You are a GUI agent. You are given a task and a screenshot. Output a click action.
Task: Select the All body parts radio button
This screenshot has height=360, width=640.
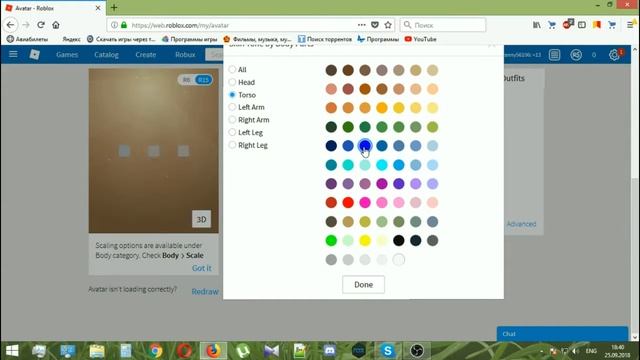(232, 69)
